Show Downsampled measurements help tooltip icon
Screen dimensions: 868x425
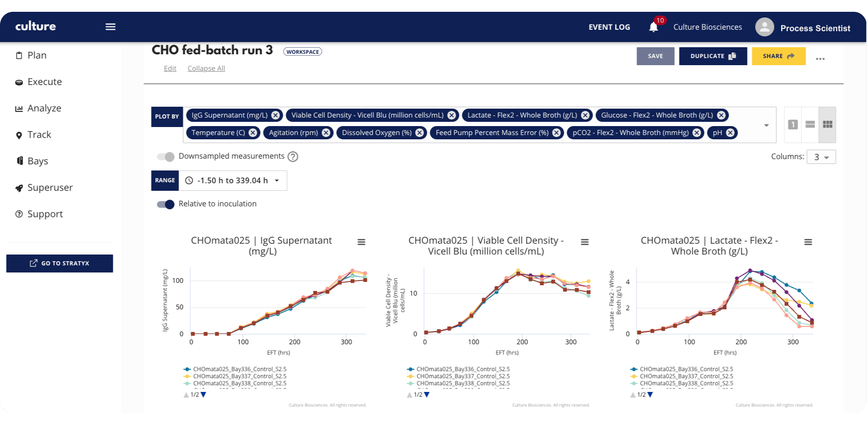coord(293,157)
